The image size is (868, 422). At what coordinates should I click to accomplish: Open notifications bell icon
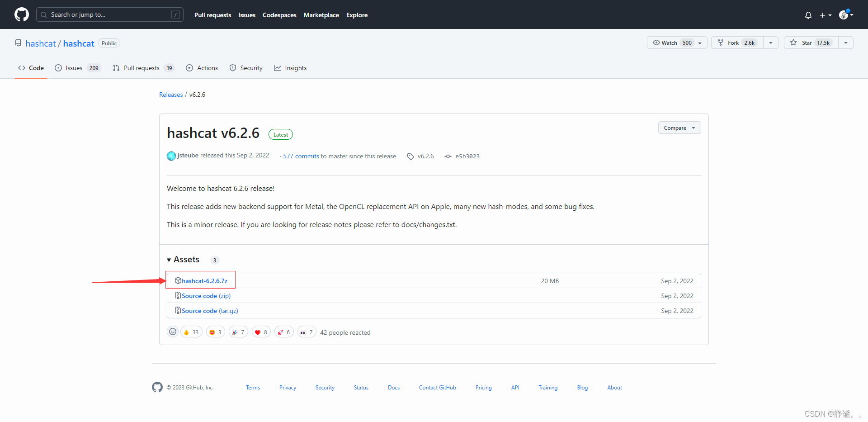coord(808,15)
